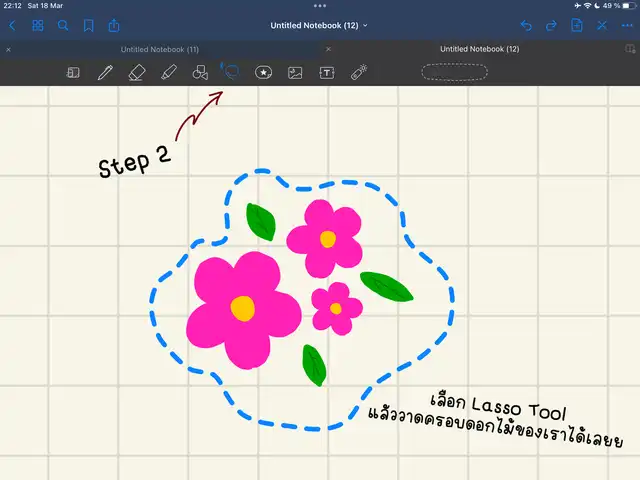Open the share and export button

pyautogui.click(x=114, y=25)
